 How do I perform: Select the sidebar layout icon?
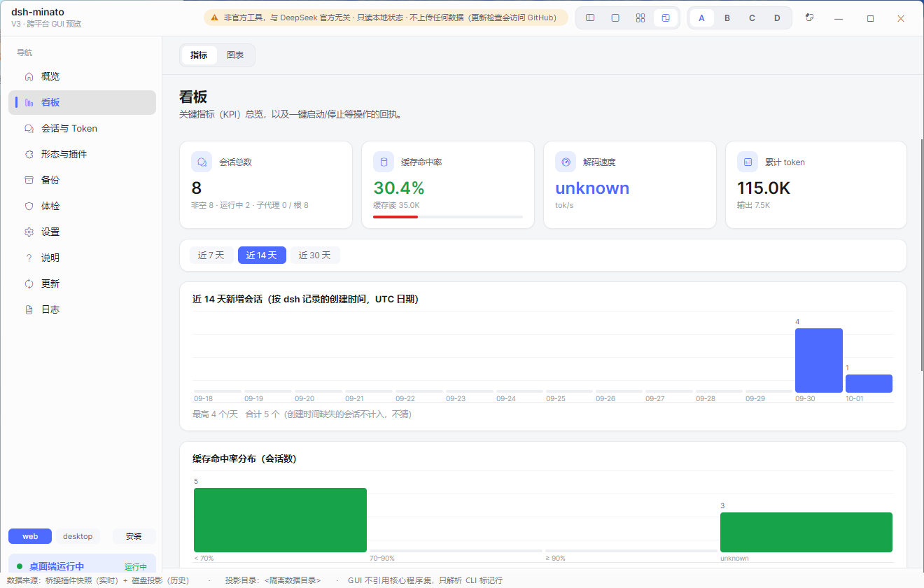pos(590,18)
